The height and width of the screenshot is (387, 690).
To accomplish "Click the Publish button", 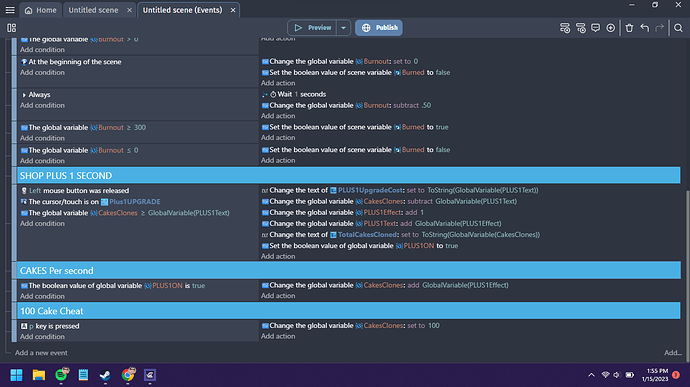I will [x=379, y=28].
